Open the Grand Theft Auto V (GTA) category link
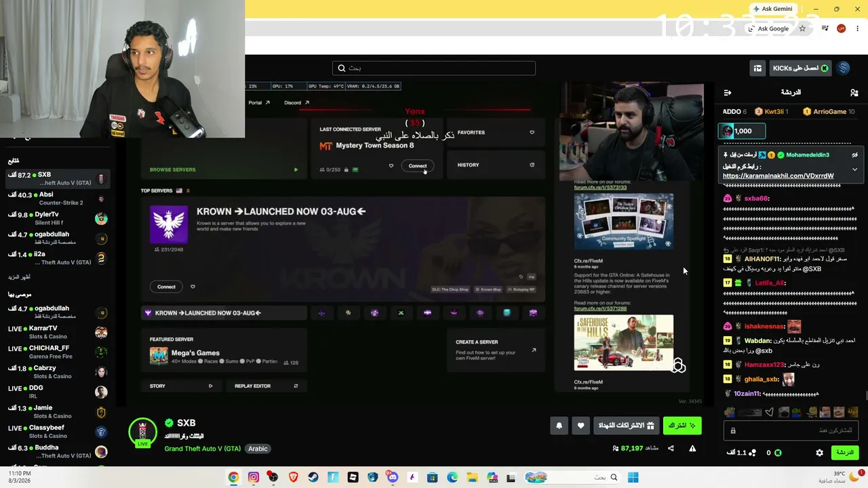Image resolution: width=868 pixels, height=488 pixels. click(202, 449)
